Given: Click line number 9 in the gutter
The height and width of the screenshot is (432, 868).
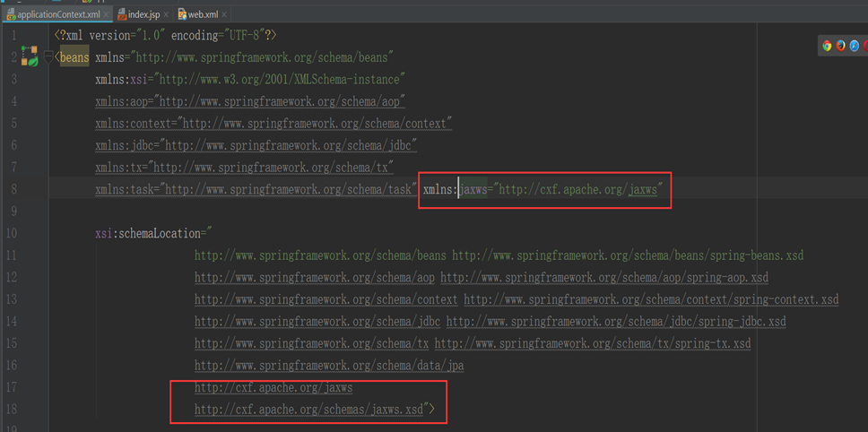Looking at the screenshot, I should click(13, 212).
